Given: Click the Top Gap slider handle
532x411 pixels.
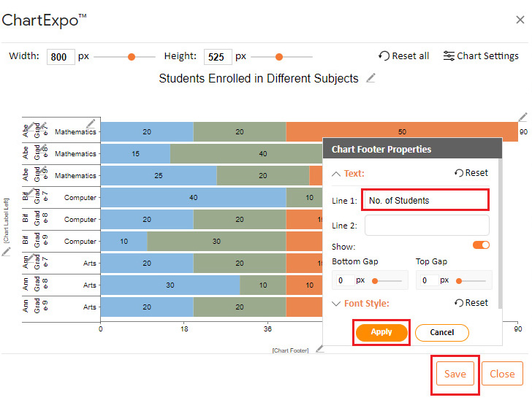Looking at the screenshot, I should (459, 281).
